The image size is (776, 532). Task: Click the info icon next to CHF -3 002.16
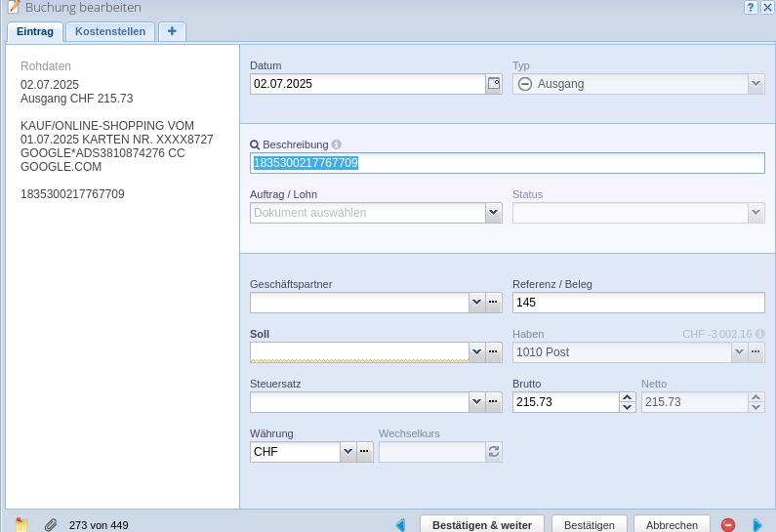(x=760, y=334)
